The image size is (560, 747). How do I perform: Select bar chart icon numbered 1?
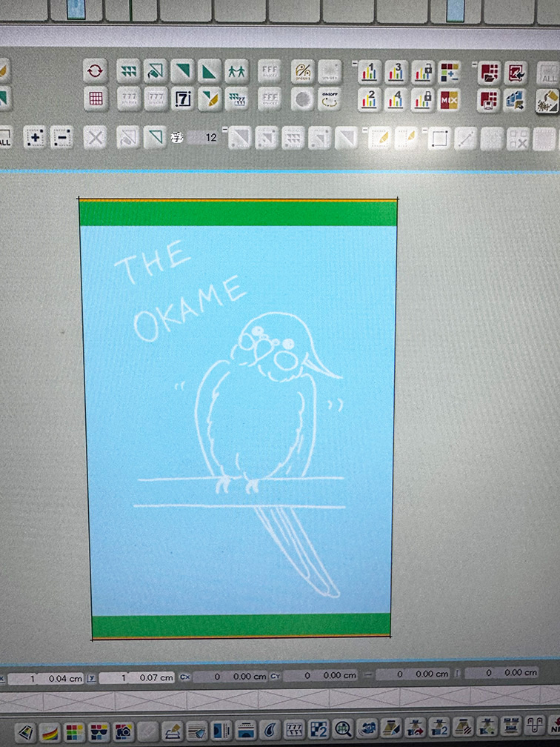(x=370, y=72)
